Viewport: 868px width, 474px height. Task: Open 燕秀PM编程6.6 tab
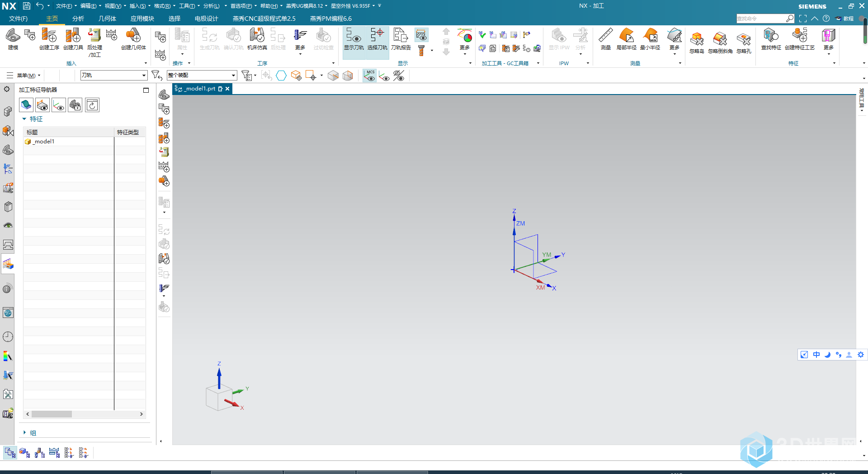pos(331,19)
